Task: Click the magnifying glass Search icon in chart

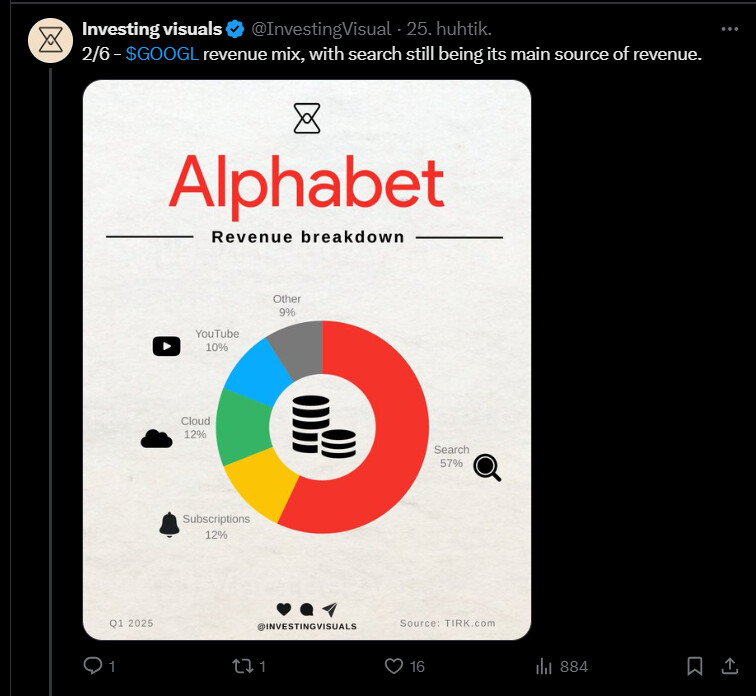Action: tap(487, 467)
